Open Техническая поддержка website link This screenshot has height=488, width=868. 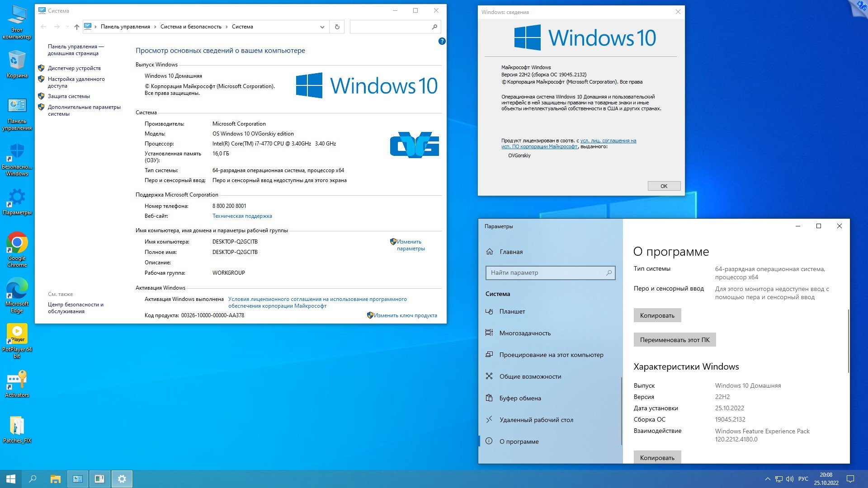(241, 216)
